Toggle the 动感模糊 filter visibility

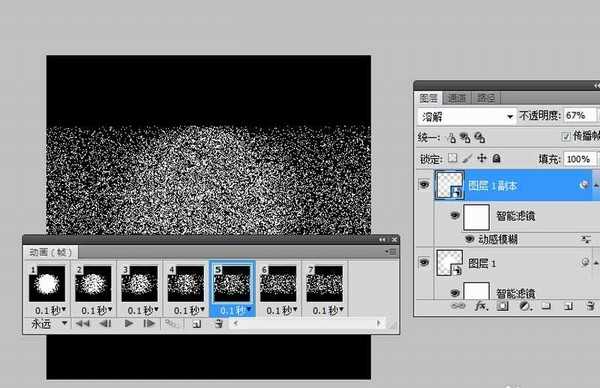coord(469,239)
